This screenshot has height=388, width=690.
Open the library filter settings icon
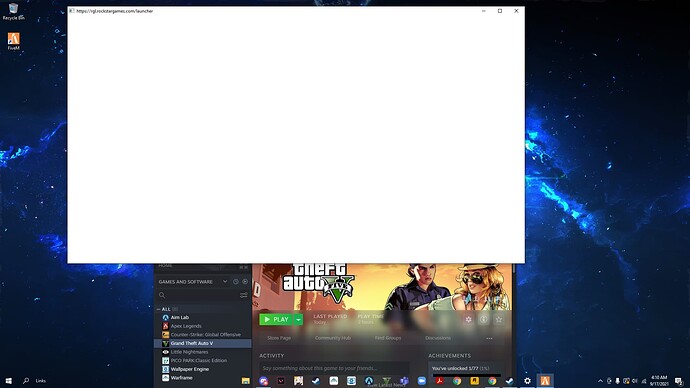click(x=243, y=295)
